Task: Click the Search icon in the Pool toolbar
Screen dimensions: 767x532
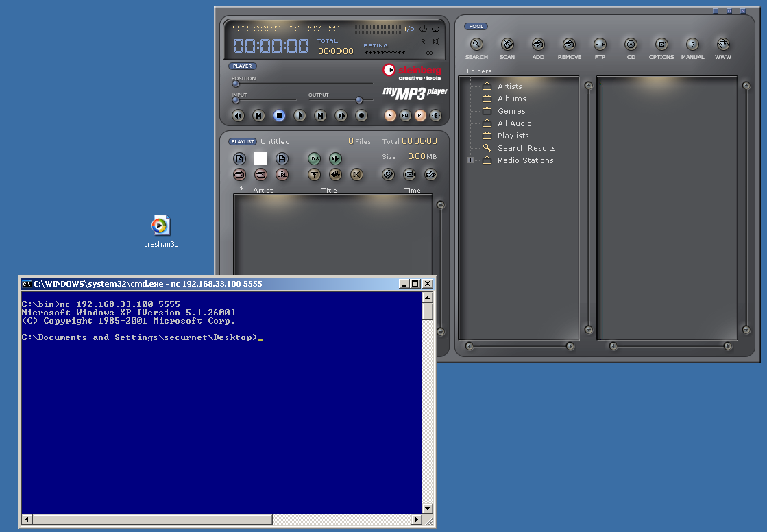Action: (x=476, y=45)
